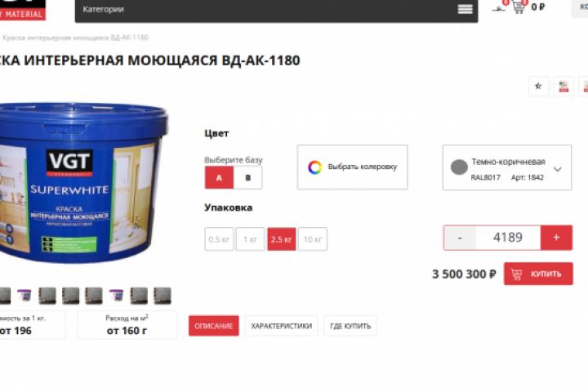The height and width of the screenshot is (392, 588).
Task: Click the gray Темно-коричневая color swatch
Action: coord(459,167)
